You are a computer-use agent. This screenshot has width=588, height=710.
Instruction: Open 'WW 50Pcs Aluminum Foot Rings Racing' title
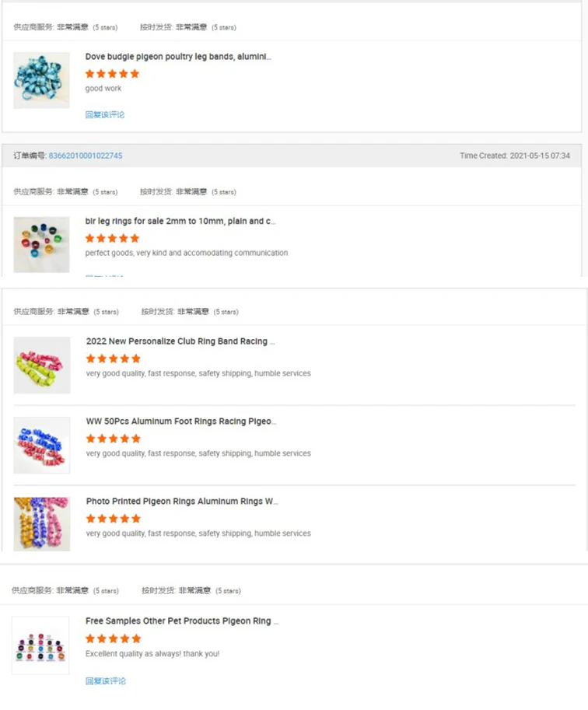(x=180, y=421)
